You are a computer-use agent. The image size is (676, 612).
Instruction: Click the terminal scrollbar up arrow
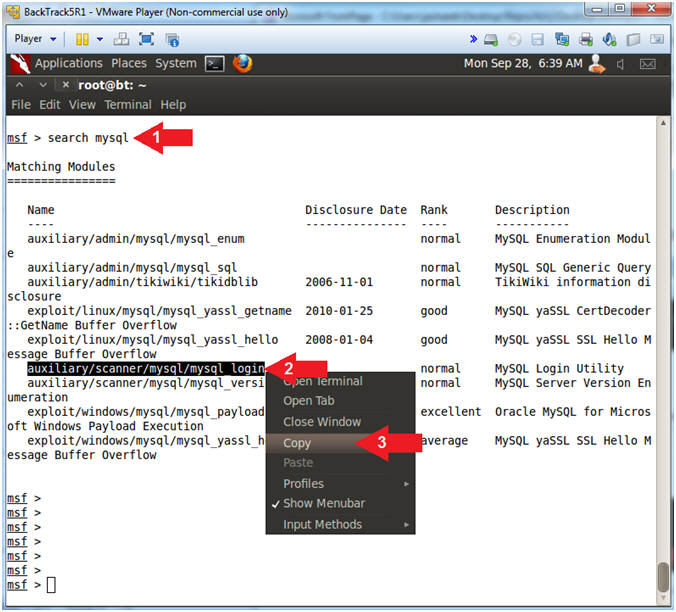click(x=663, y=123)
